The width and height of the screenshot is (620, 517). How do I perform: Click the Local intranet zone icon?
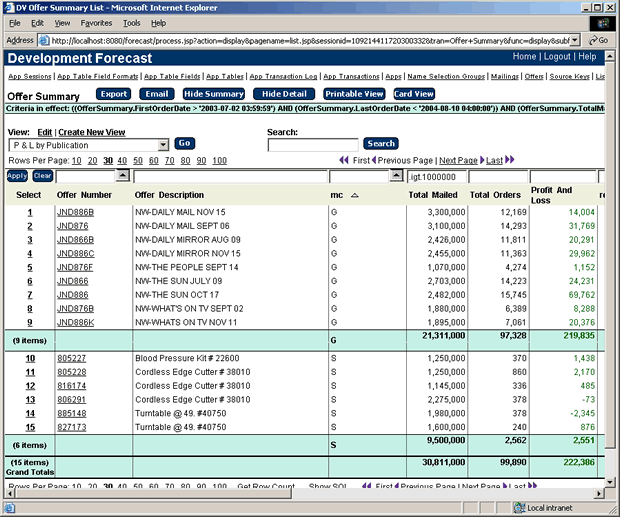pos(519,508)
